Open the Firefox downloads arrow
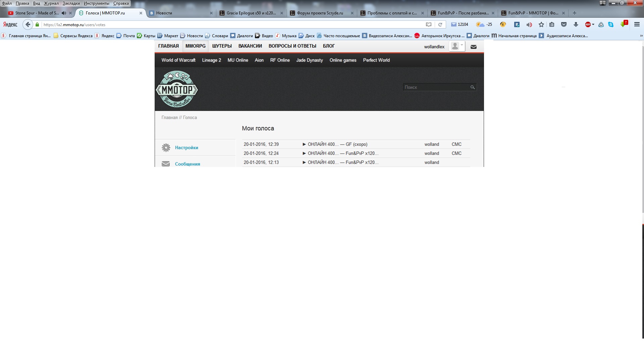Screen dimensions: 644x362 pos(576,24)
